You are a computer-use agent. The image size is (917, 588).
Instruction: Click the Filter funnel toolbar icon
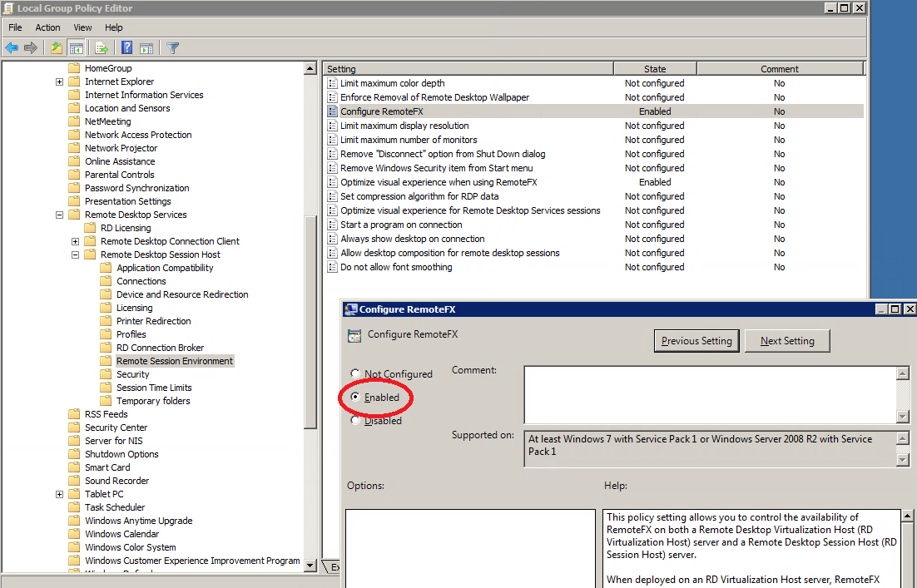point(172,47)
